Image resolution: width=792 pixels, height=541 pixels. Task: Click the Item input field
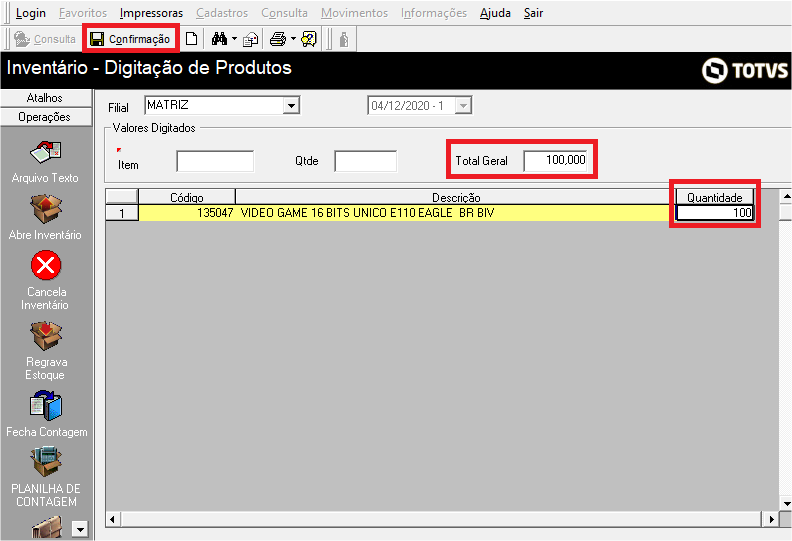(x=215, y=161)
